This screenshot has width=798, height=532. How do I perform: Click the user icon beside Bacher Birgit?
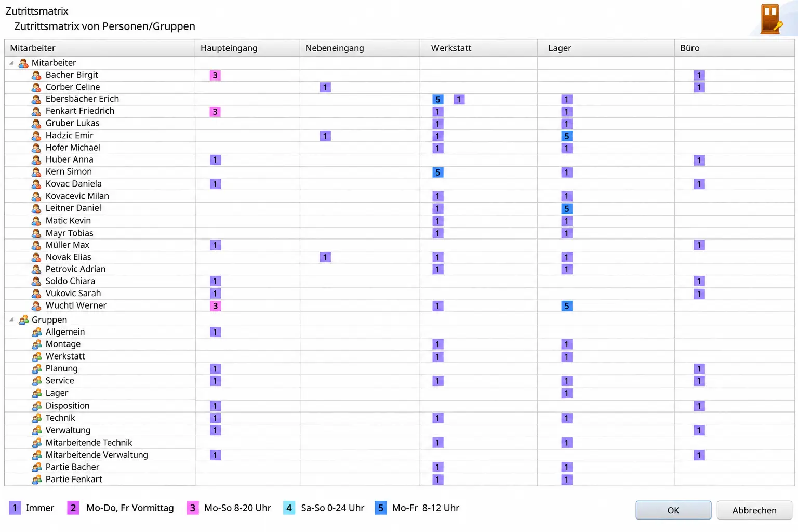point(36,75)
